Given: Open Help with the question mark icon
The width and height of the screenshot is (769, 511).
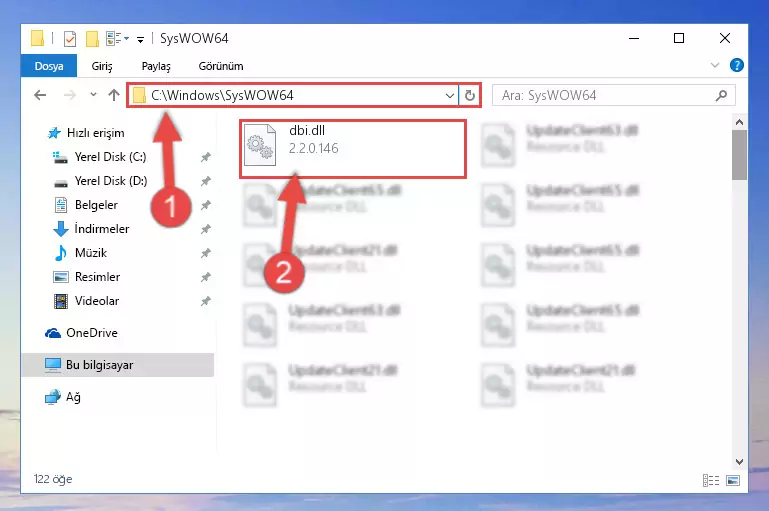Looking at the screenshot, I should point(737,65).
